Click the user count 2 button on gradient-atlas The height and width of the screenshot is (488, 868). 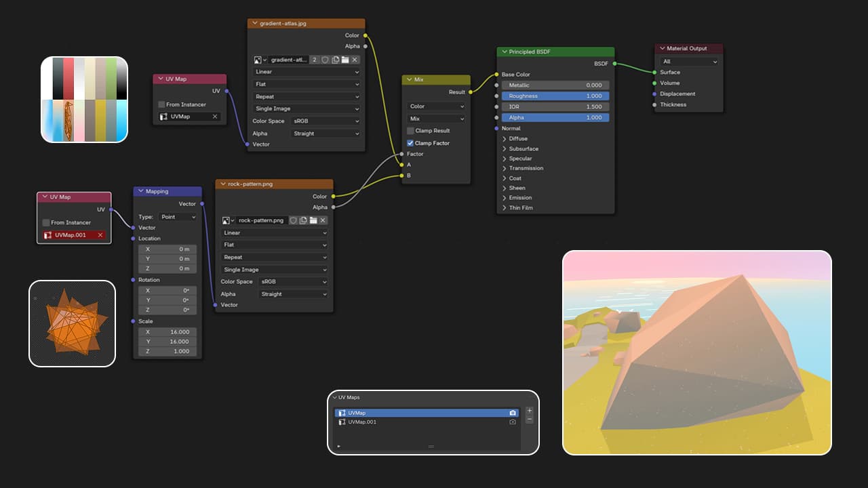click(315, 60)
